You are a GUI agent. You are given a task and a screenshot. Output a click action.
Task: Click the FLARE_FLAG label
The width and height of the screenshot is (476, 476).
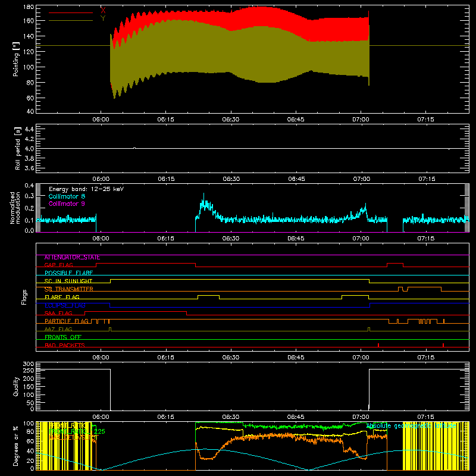pos(62,297)
